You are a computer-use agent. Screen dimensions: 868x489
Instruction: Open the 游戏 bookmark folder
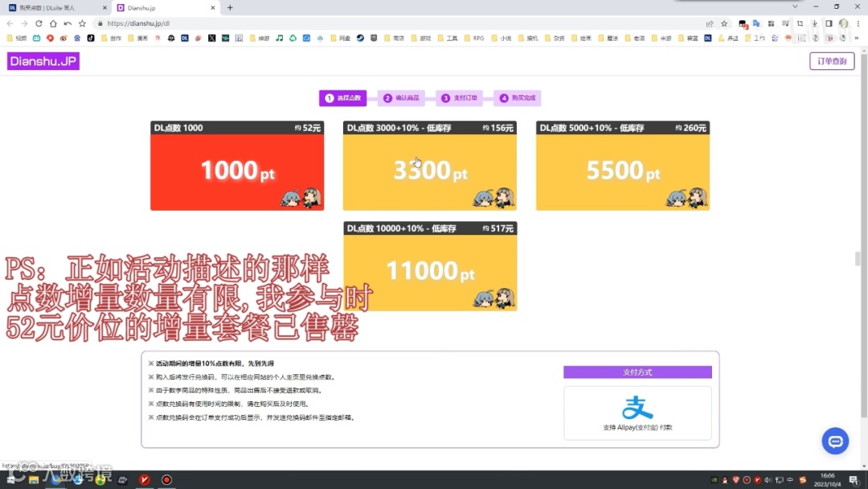[x=420, y=39]
